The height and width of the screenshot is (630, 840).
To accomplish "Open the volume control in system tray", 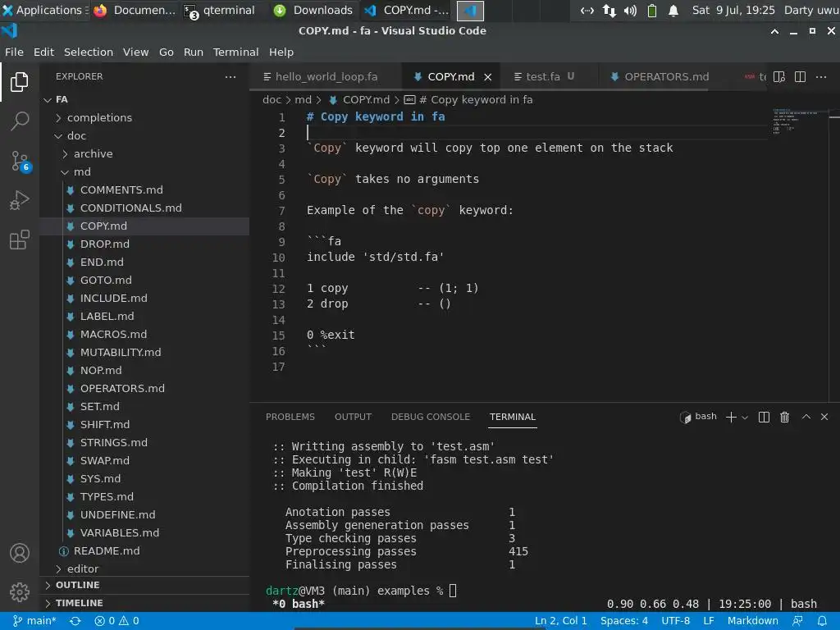I will click(x=630, y=10).
